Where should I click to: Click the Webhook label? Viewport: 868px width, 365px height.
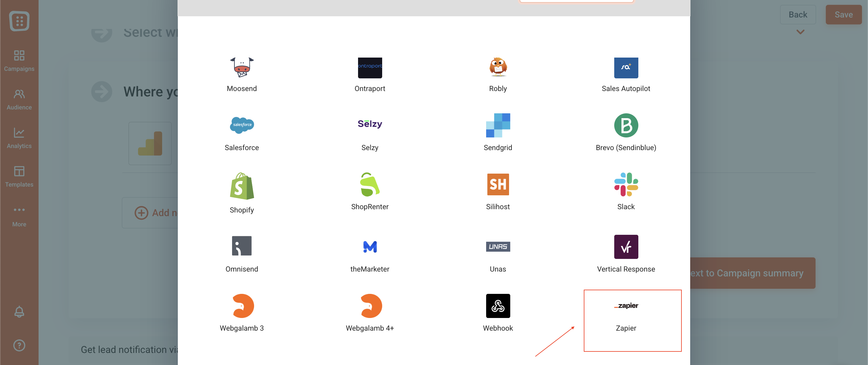click(x=498, y=328)
